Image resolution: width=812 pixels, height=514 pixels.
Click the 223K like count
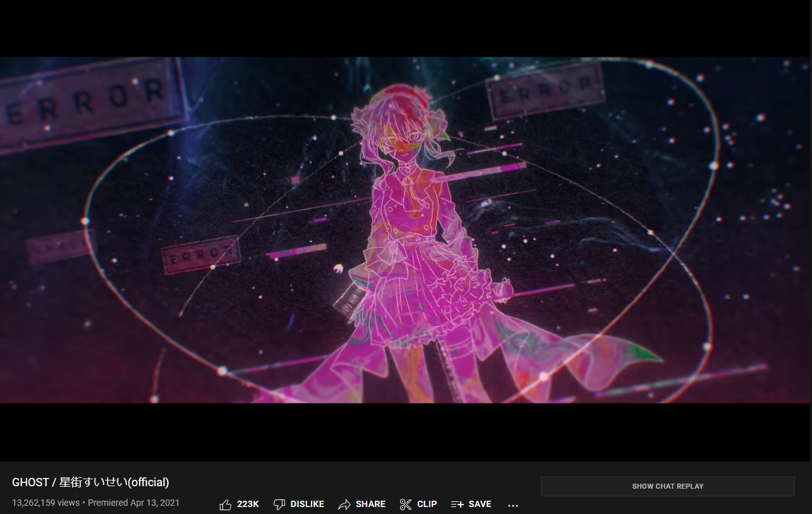(x=248, y=505)
